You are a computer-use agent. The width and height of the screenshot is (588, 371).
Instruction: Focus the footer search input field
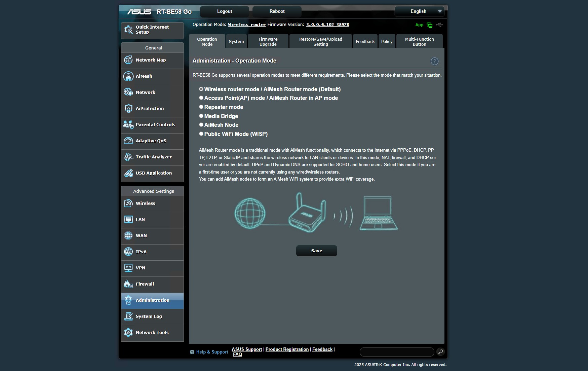coord(397,352)
